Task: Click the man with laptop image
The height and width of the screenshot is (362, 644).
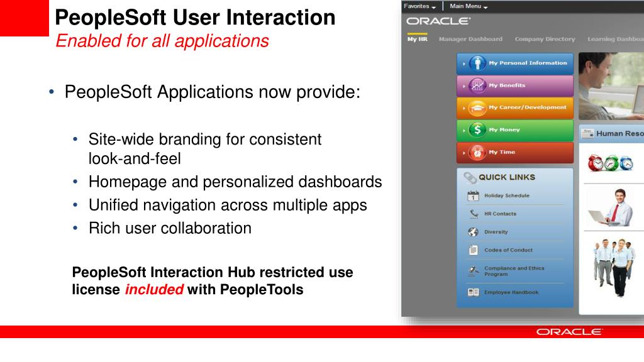Action: [611, 207]
